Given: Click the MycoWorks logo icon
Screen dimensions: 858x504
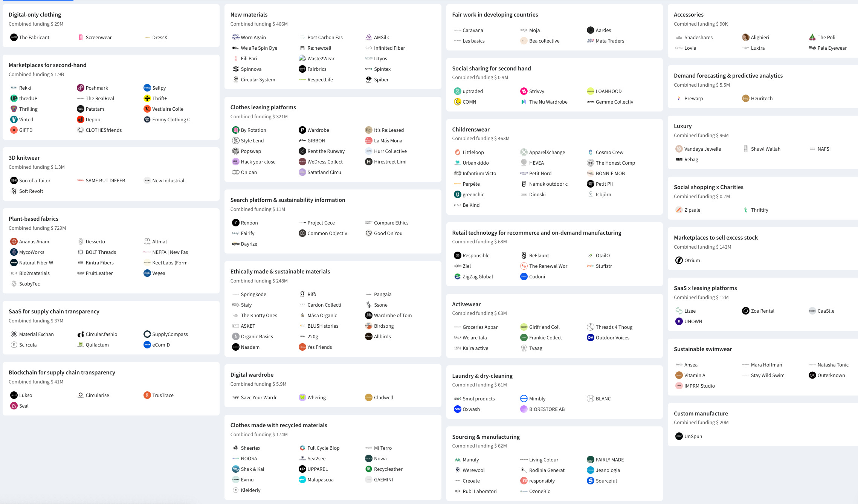Looking at the screenshot, I should pyautogui.click(x=14, y=252).
